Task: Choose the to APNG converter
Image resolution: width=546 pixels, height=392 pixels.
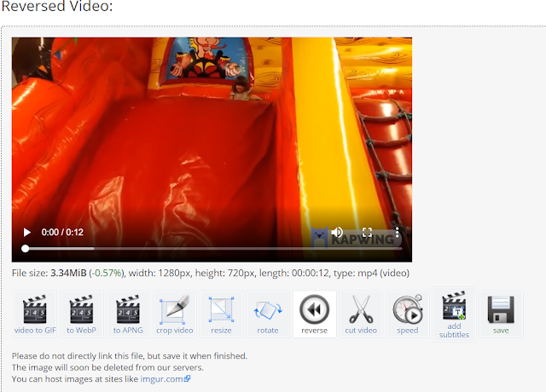Action: (128, 314)
